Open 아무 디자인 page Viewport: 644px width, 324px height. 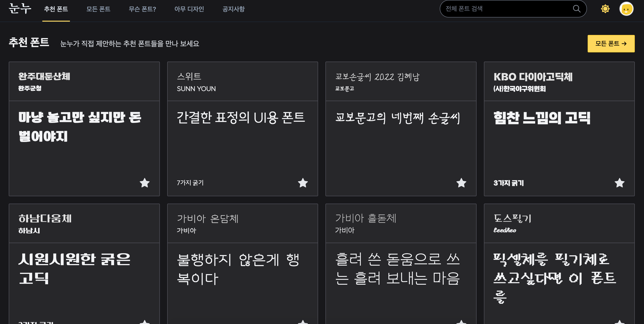(x=189, y=9)
